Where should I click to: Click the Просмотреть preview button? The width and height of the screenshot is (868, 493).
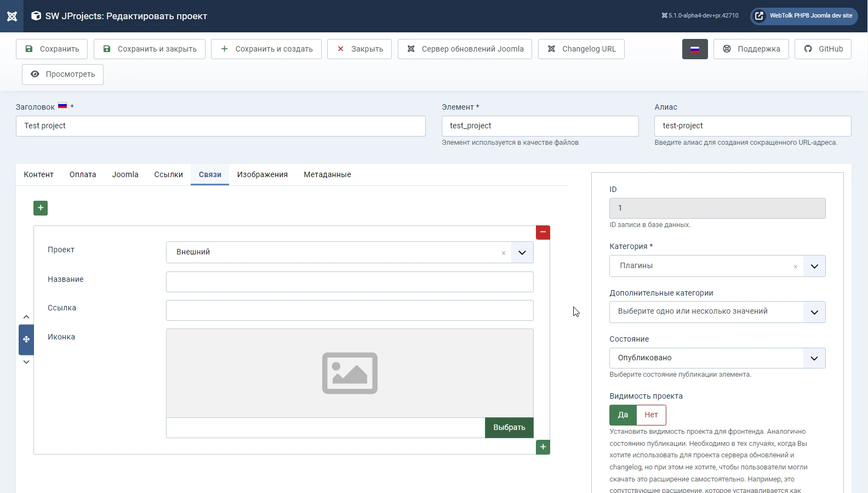(x=62, y=74)
